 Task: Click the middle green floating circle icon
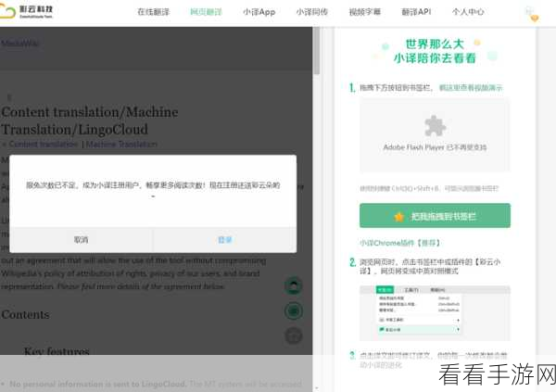point(293,311)
